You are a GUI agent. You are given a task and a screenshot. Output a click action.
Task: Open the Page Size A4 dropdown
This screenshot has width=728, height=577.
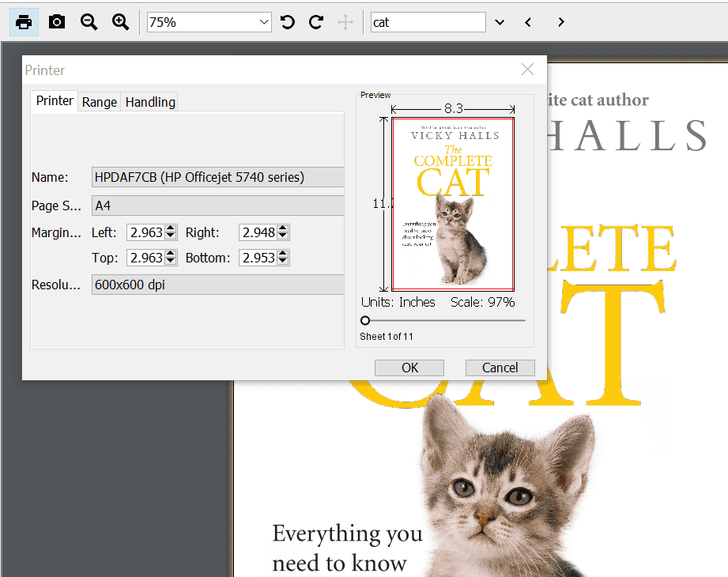pos(217,206)
